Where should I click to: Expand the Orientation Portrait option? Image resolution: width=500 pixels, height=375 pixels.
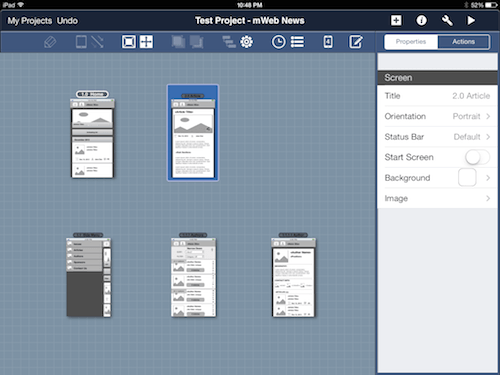coord(437,116)
